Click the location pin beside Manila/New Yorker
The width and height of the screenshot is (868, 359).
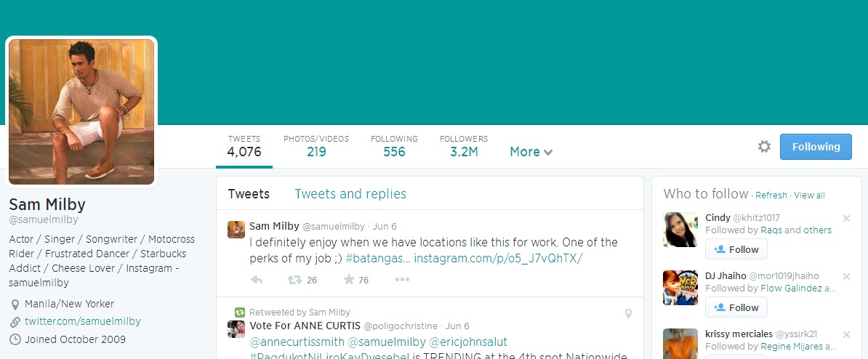click(15, 304)
